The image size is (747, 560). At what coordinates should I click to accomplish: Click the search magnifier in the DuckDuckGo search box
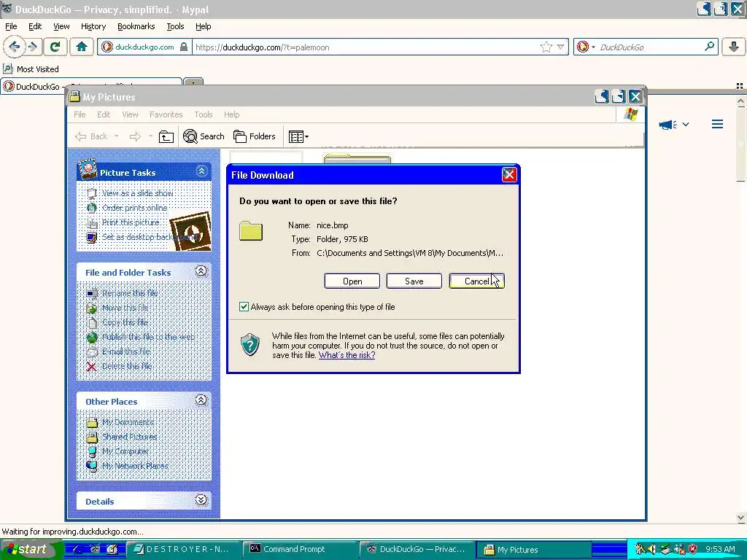(x=709, y=47)
